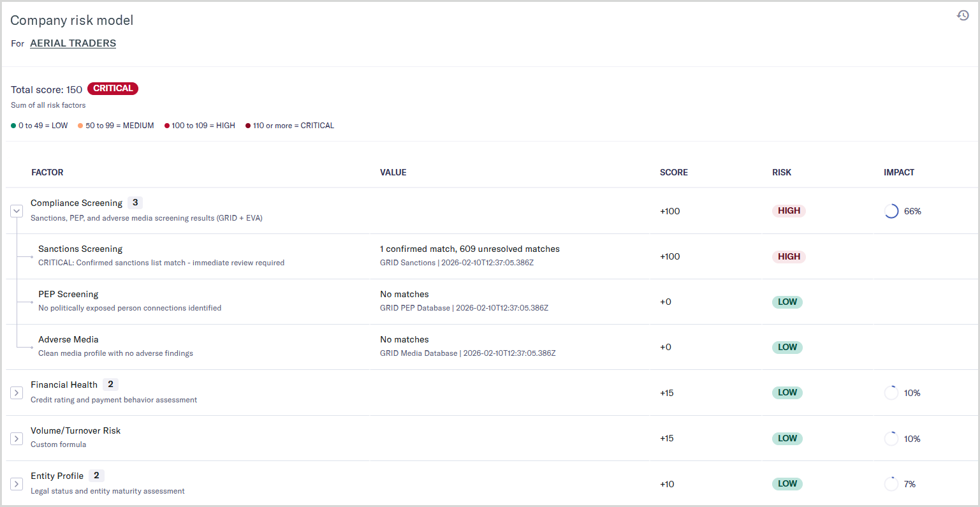980x507 pixels.
Task: Click the Compliance Screening factor title
Action: pos(77,203)
